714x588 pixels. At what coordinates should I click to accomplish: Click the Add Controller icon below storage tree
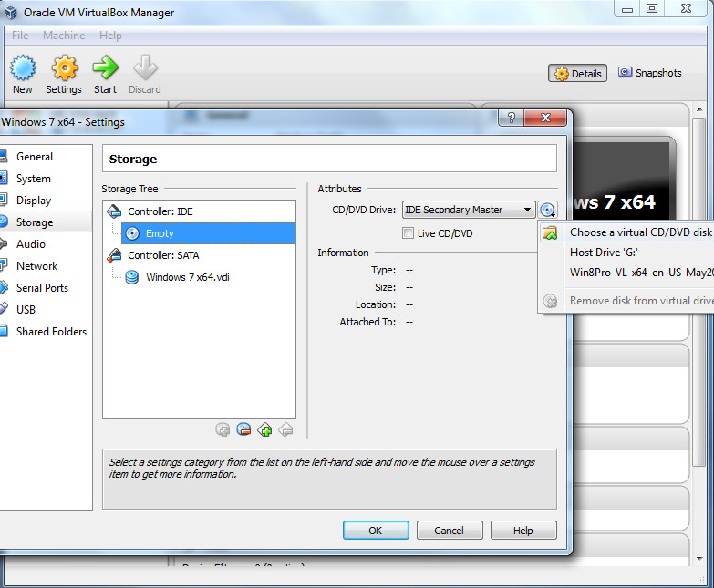264,429
